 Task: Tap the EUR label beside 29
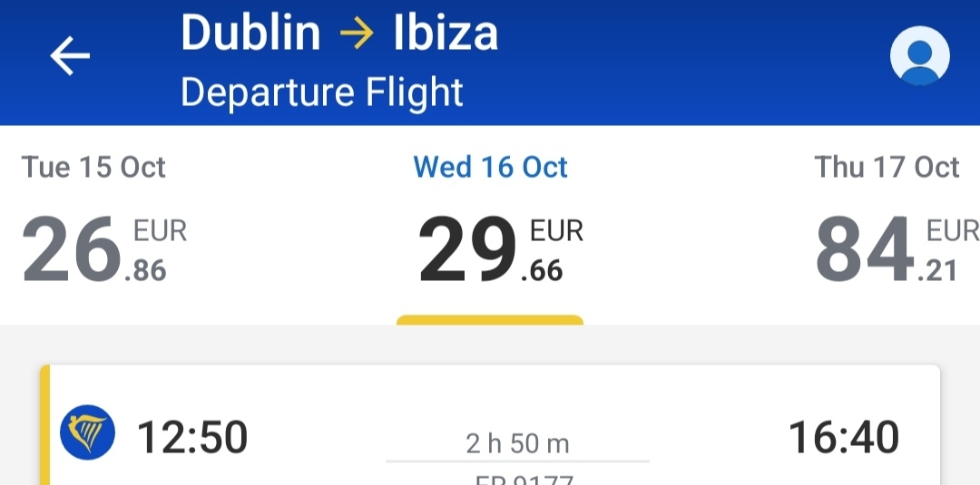[556, 231]
